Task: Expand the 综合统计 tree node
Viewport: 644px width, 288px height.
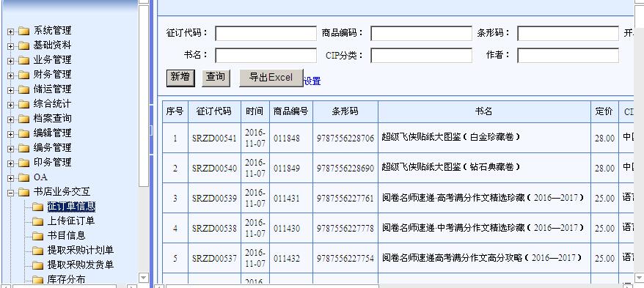Action: pos(10,105)
